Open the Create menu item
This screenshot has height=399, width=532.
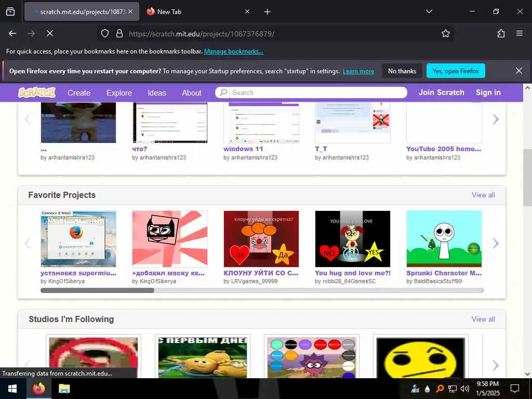(79, 93)
